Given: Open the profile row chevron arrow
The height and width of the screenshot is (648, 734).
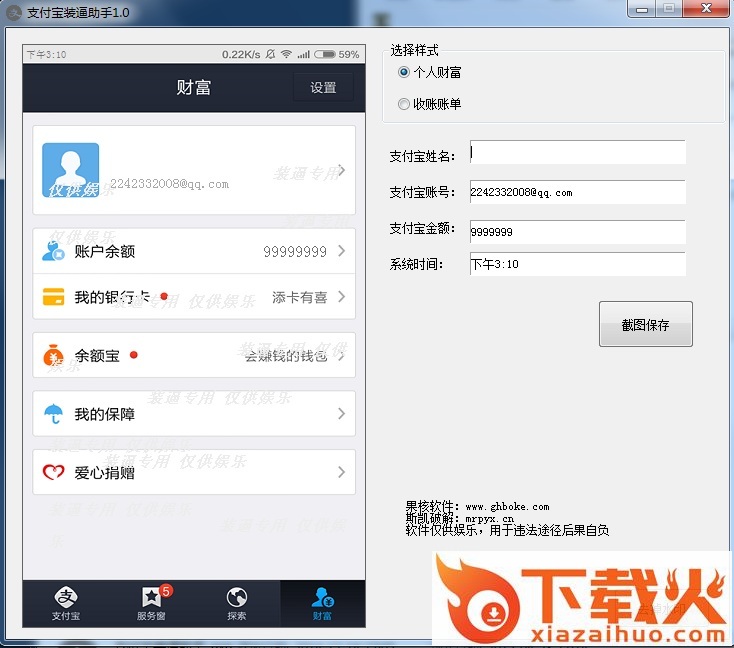Looking at the screenshot, I should click(x=342, y=170).
